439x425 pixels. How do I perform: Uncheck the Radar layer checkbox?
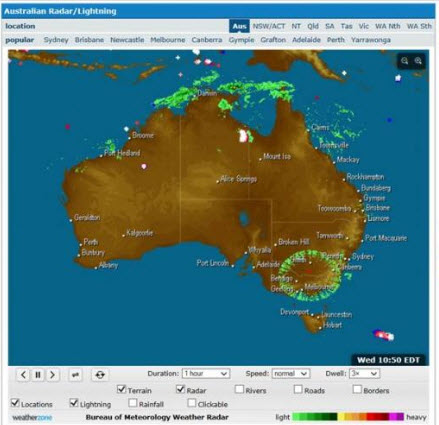180,389
